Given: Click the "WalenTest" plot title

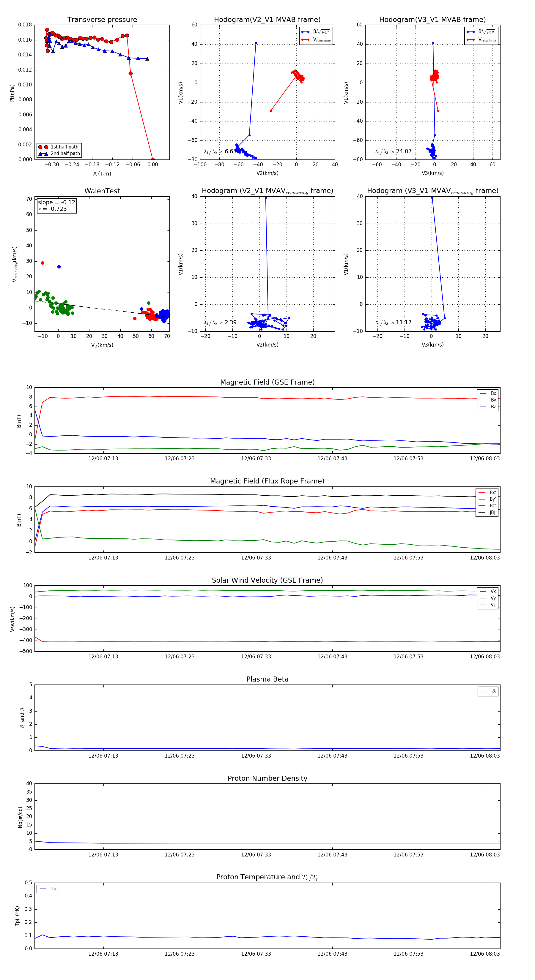Looking at the screenshot, I should [102, 191].
